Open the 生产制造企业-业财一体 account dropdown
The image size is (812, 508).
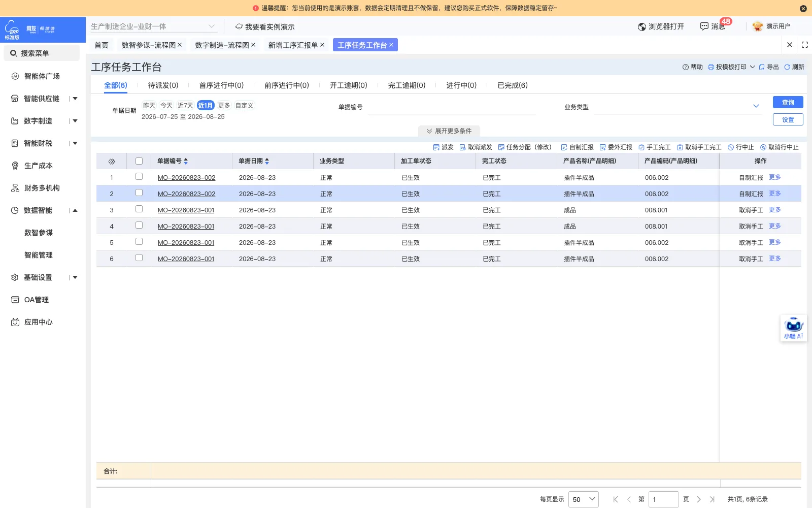click(x=154, y=26)
